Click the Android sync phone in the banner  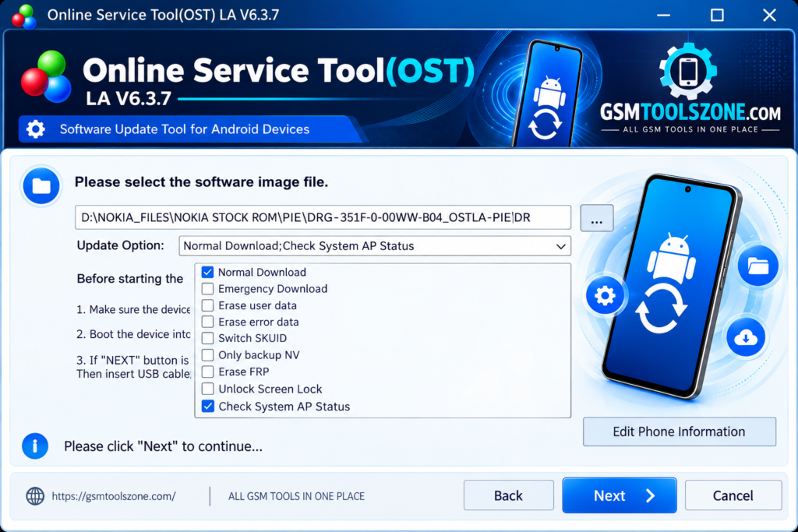pos(547,94)
